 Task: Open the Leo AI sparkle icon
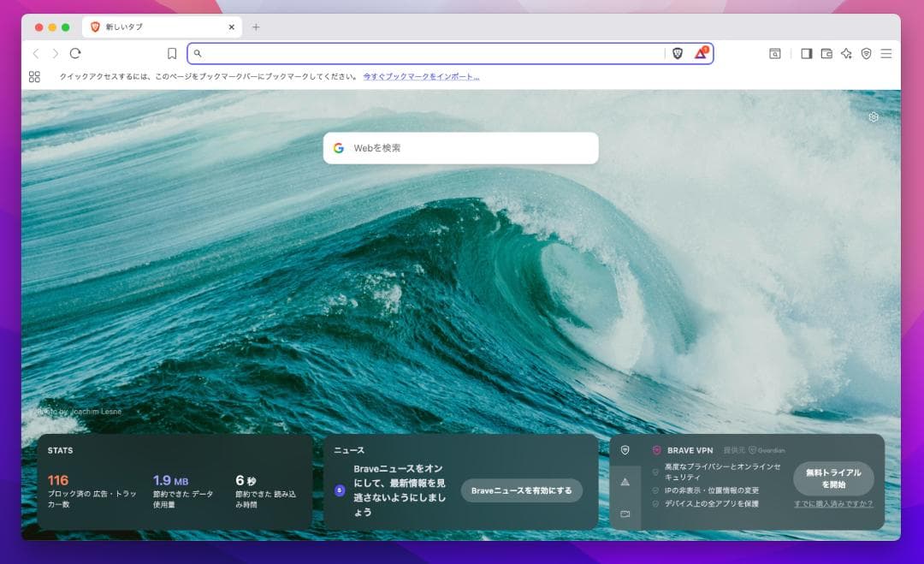[x=846, y=53]
